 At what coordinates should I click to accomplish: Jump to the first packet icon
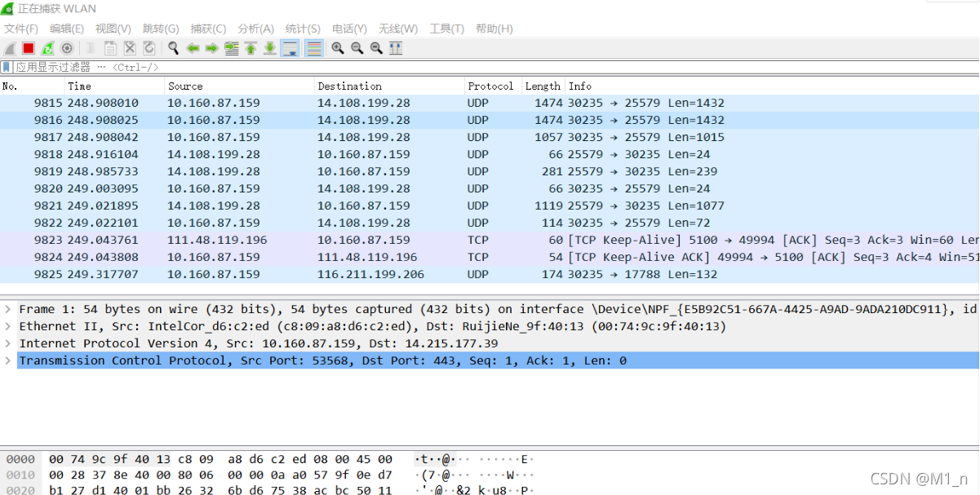click(x=251, y=49)
